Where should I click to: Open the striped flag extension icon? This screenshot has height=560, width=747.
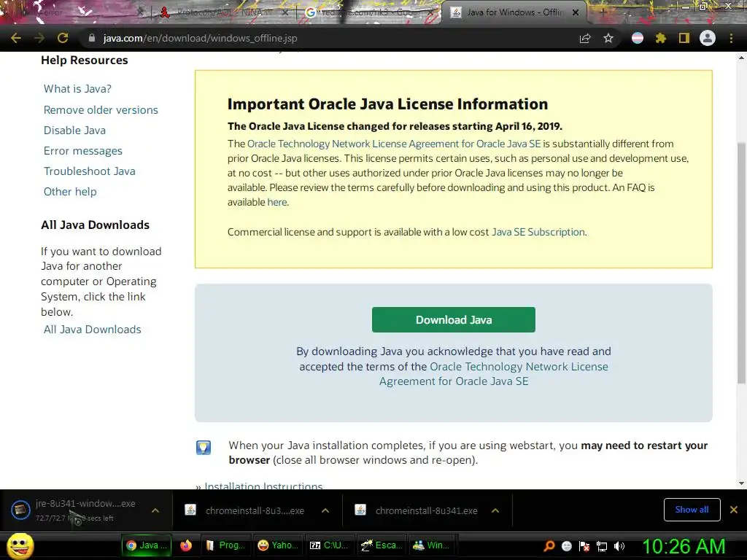pyautogui.click(x=638, y=38)
